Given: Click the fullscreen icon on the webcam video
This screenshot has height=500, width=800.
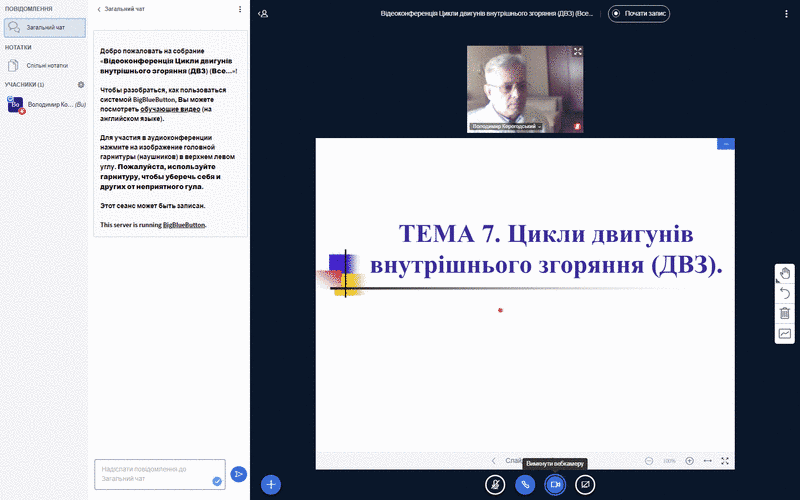Looking at the screenshot, I should [577, 52].
